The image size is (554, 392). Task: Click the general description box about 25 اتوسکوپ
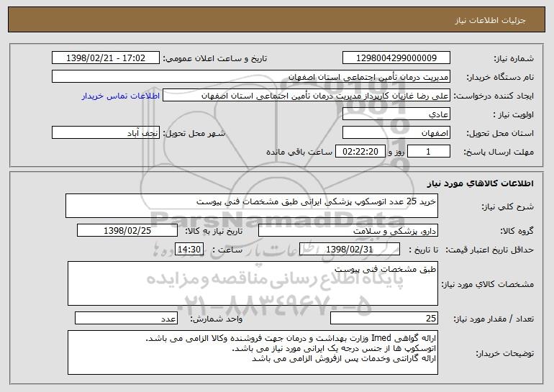(252, 206)
